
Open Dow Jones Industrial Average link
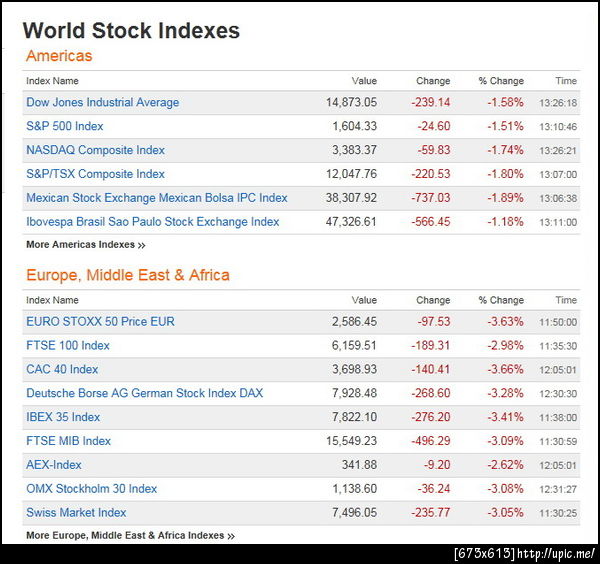click(103, 102)
